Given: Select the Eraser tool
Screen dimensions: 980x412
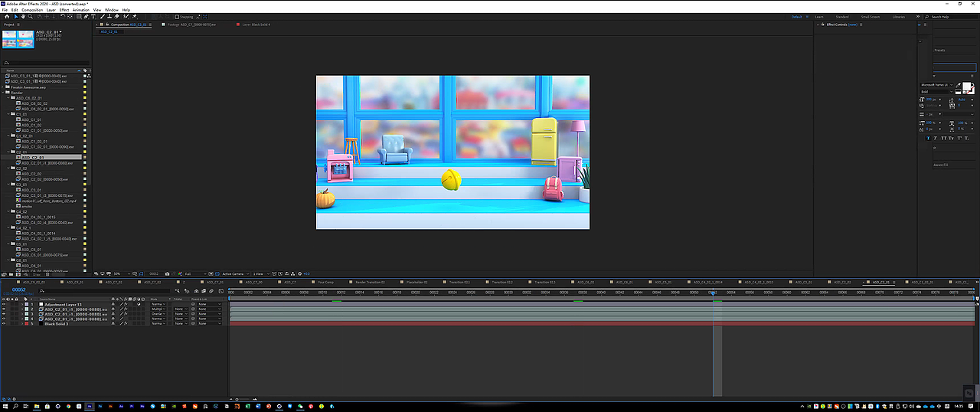Looking at the screenshot, I should (116, 16).
